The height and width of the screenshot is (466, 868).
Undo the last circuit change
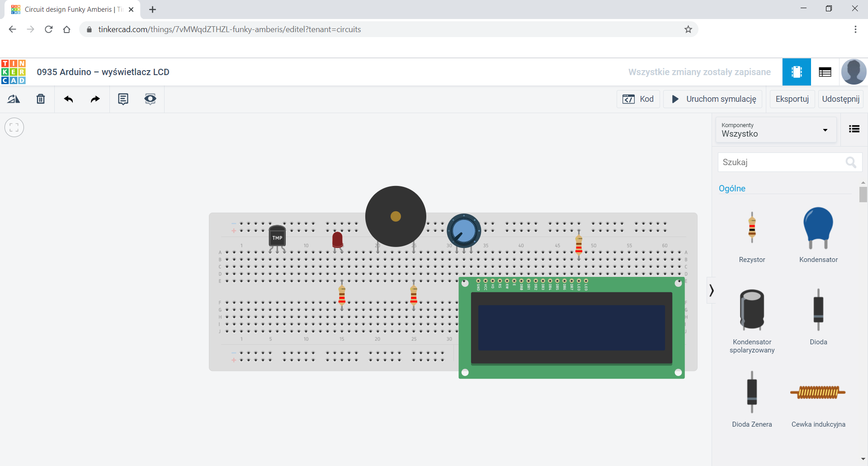[x=68, y=99]
